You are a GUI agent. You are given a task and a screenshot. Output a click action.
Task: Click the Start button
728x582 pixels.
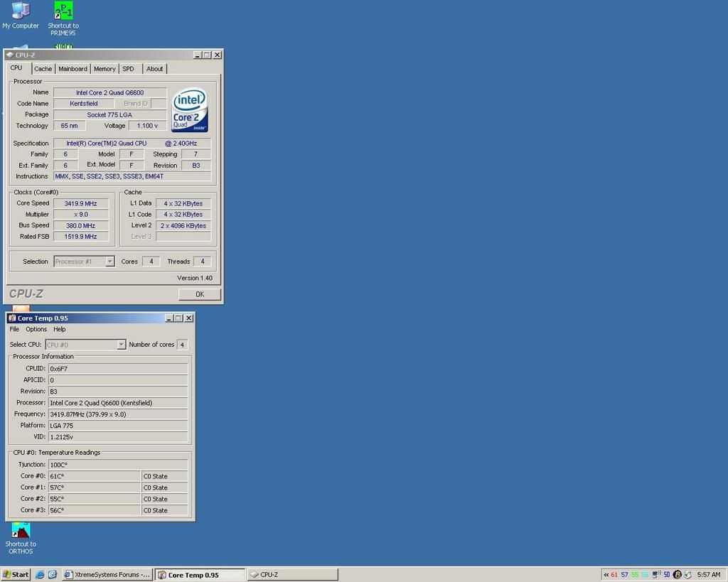click(x=16, y=574)
